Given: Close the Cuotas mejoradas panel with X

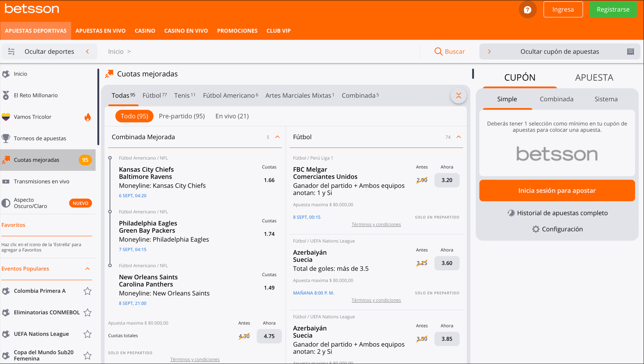Looking at the screenshot, I should [x=458, y=96].
